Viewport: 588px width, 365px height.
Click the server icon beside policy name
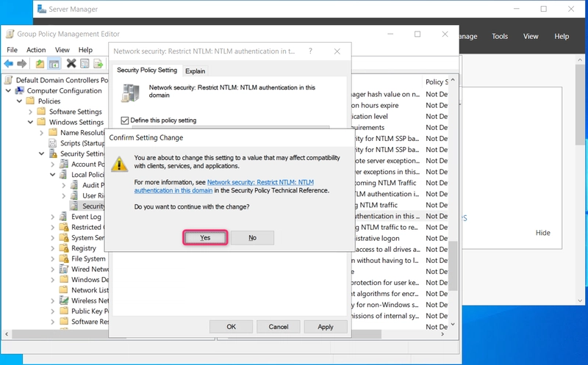point(130,93)
